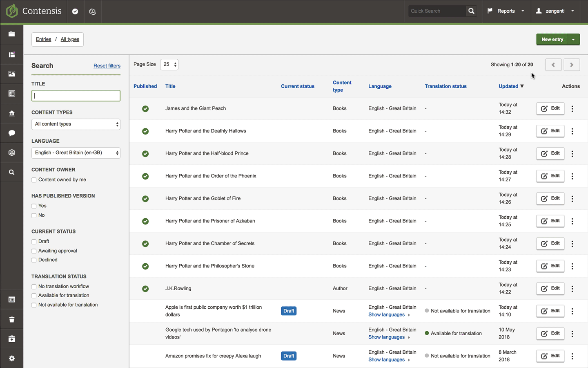The image size is (588, 368).
Task: Enable Declined status filter
Action: coord(34,260)
